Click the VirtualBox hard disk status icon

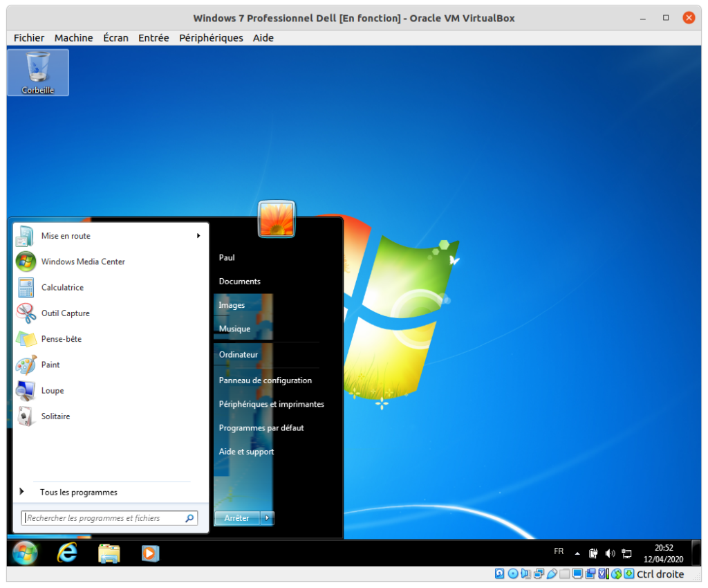click(x=499, y=574)
